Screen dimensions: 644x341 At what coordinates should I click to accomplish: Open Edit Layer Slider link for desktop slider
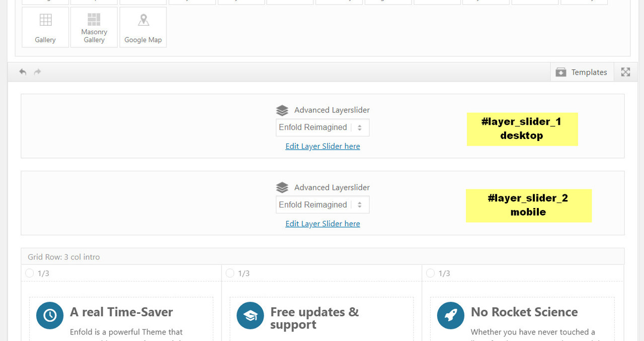tap(323, 146)
